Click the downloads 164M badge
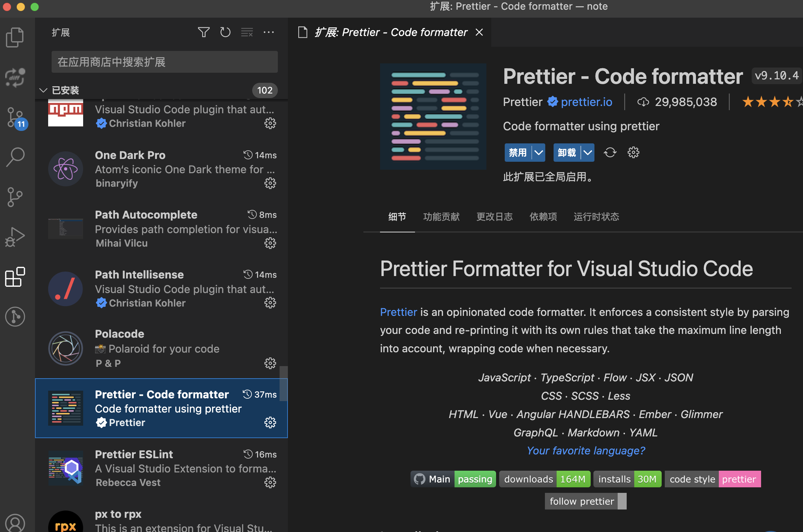 (545, 479)
